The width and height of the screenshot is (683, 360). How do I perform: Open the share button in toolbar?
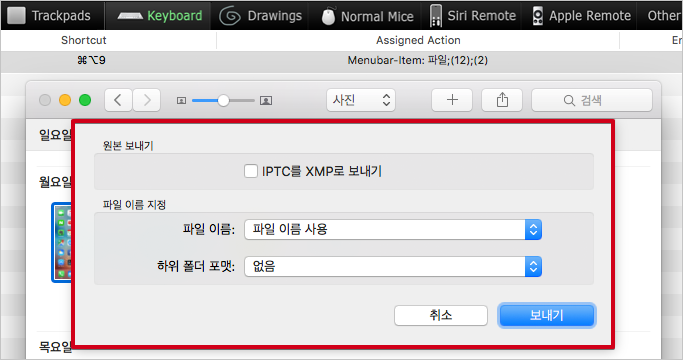(x=502, y=100)
